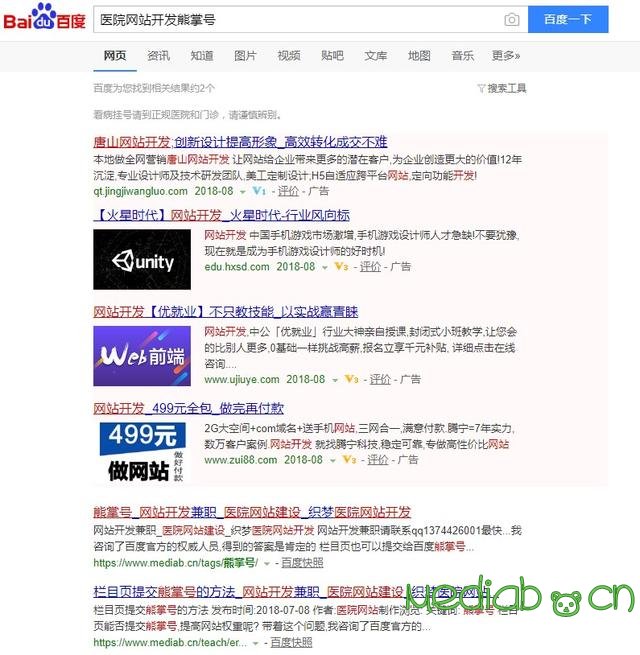The width and height of the screenshot is (640, 655).
Task: Open the 图片 tab
Action: click(245, 56)
